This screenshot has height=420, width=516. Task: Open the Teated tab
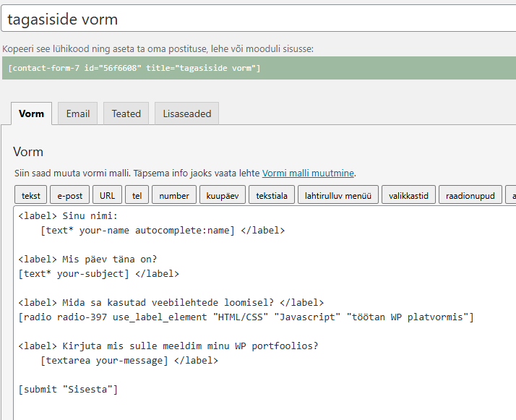126,113
